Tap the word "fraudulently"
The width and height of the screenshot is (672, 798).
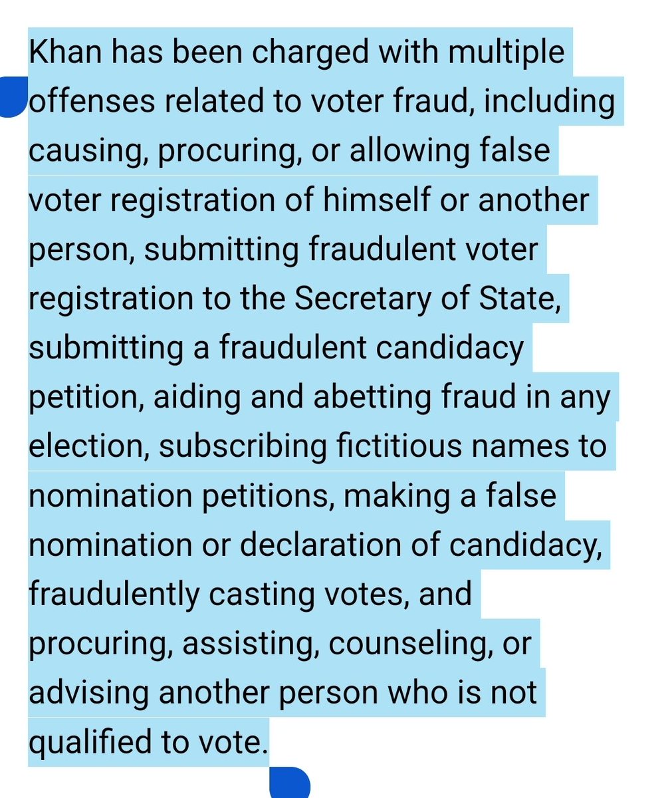tap(113, 593)
